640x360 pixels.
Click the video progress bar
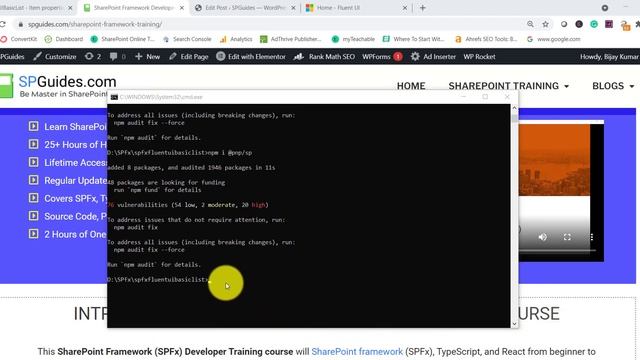557,250
